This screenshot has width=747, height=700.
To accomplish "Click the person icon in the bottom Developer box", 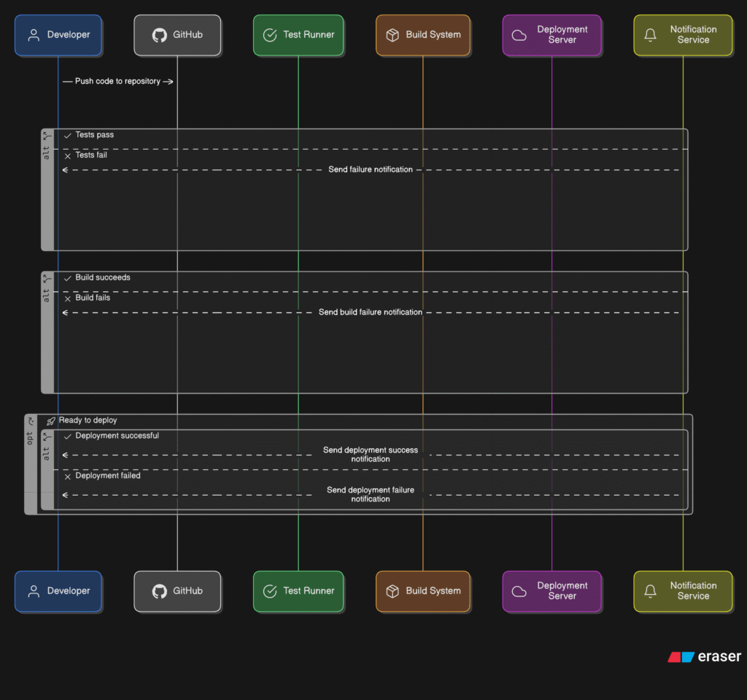I will tap(34, 591).
